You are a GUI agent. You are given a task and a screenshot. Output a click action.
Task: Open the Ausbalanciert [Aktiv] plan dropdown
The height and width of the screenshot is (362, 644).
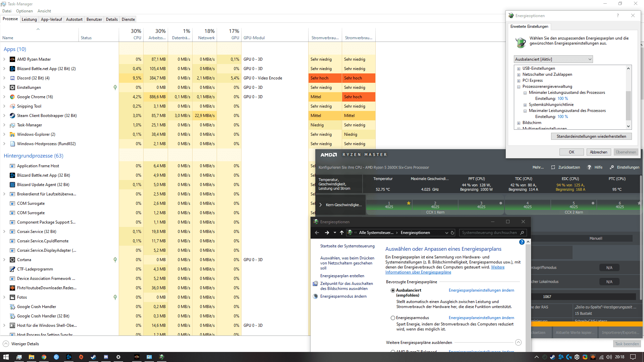click(553, 59)
